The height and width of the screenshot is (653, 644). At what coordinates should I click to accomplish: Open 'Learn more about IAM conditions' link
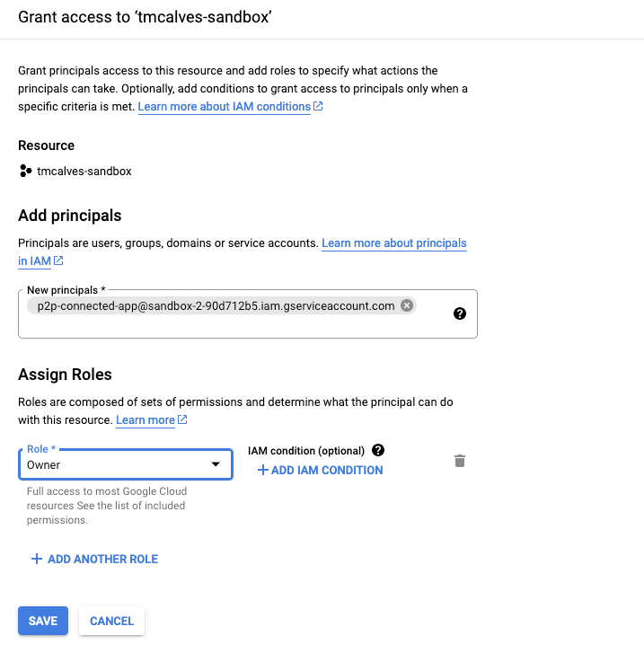tap(224, 107)
